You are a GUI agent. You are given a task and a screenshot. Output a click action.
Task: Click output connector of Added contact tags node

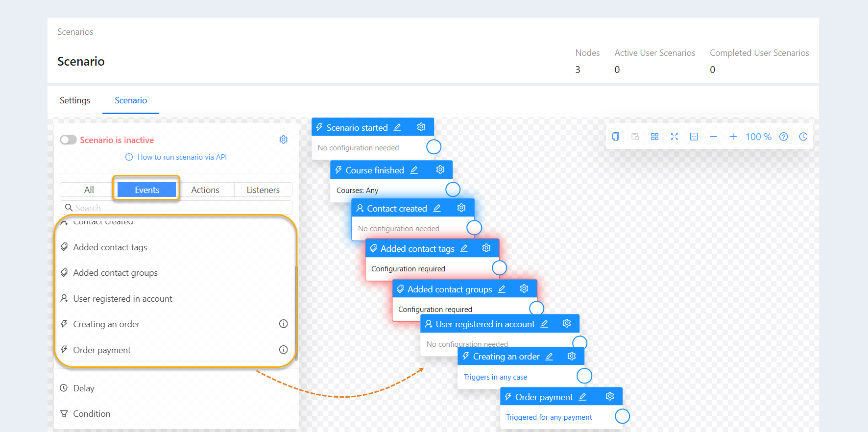pyautogui.click(x=499, y=268)
